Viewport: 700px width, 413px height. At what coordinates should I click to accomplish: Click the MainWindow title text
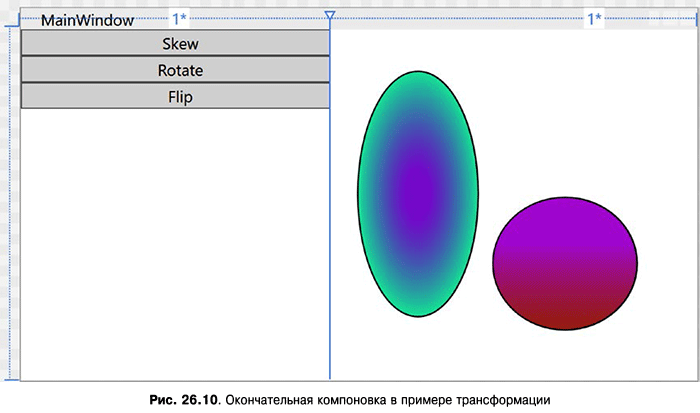click(x=87, y=20)
